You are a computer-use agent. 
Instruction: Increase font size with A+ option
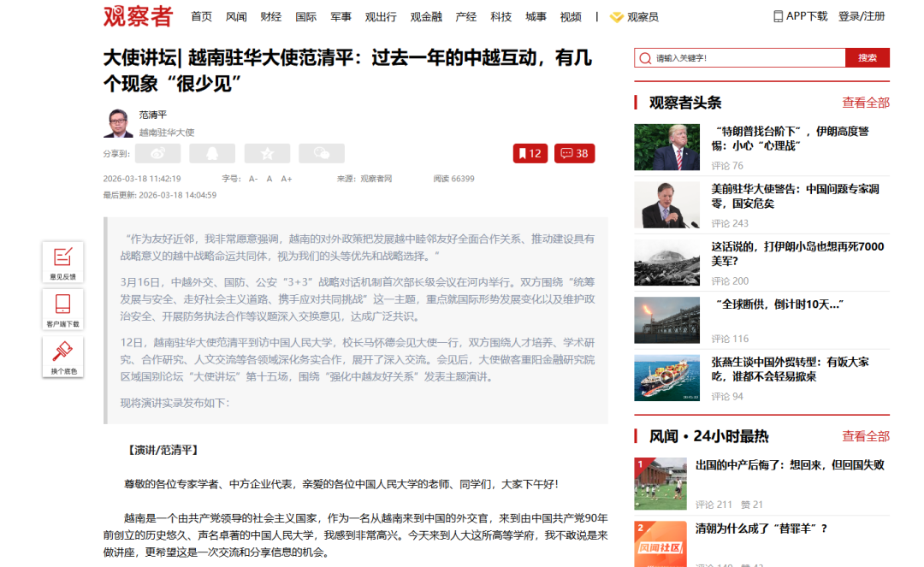287,179
